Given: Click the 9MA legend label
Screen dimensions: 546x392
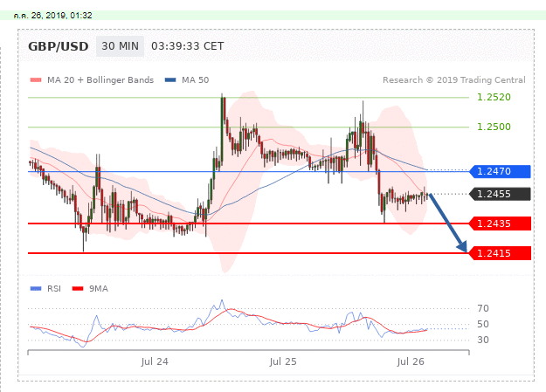Looking at the screenshot, I should point(99,289).
